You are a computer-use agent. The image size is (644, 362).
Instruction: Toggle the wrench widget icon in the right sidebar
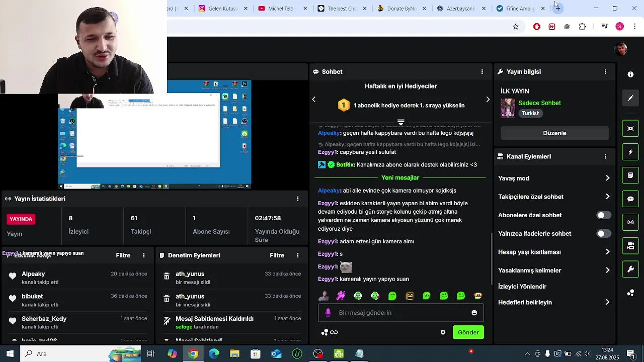630,269
